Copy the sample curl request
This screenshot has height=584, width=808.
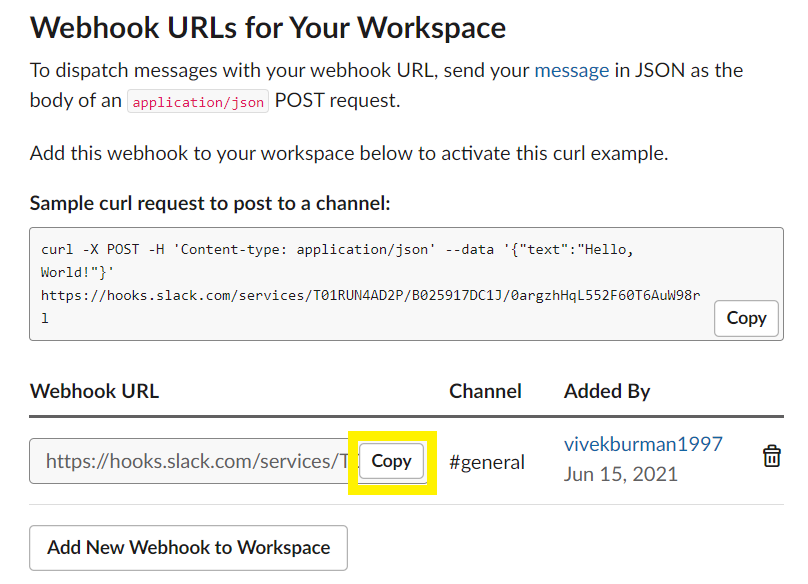(746, 318)
